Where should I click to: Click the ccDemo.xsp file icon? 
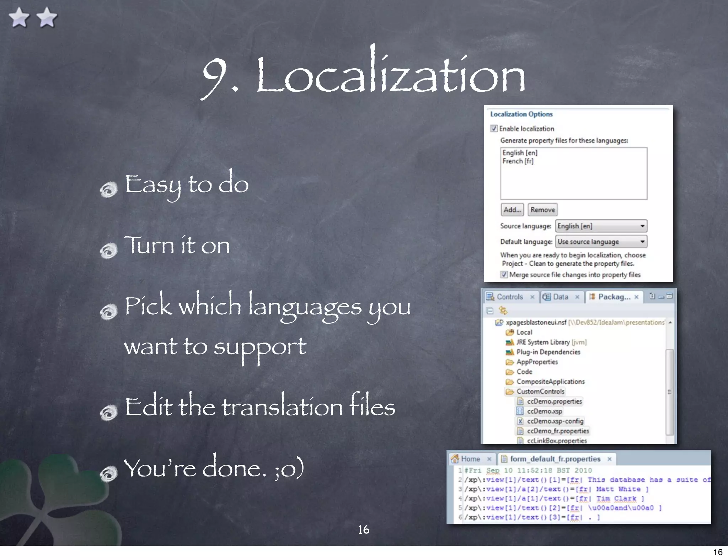[x=520, y=411]
